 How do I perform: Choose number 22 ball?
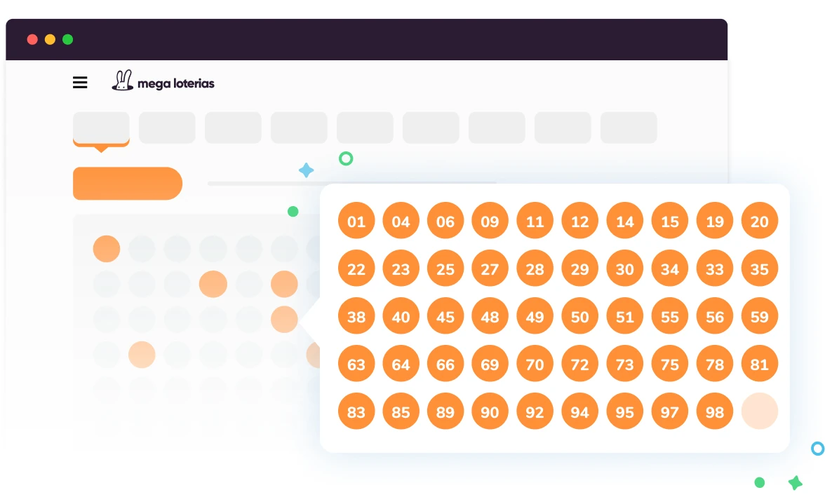[356, 268]
